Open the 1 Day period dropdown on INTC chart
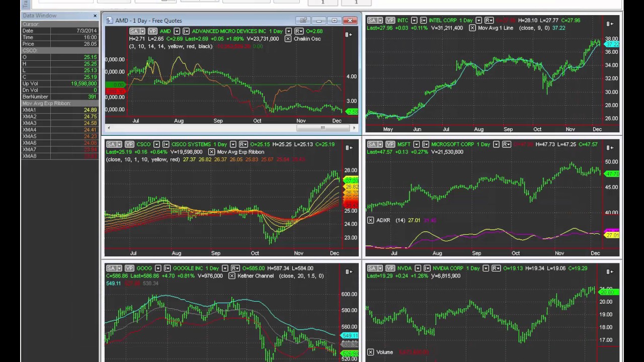 pyautogui.click(x=478, y=21)
